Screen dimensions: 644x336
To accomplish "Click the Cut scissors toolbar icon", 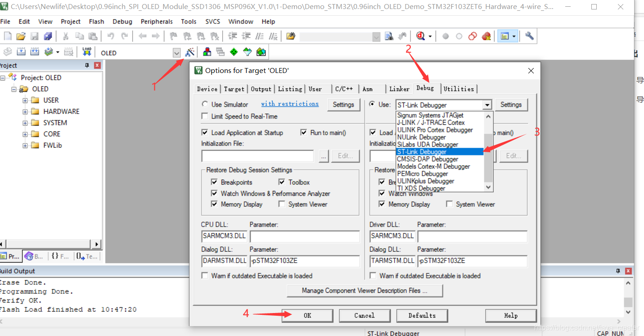I will pos(66,36).
